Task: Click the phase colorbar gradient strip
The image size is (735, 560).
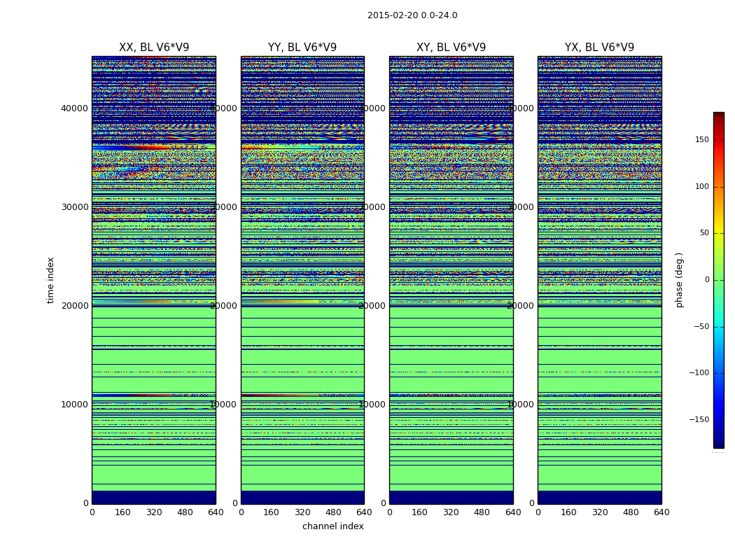Action: pos(718,280)
